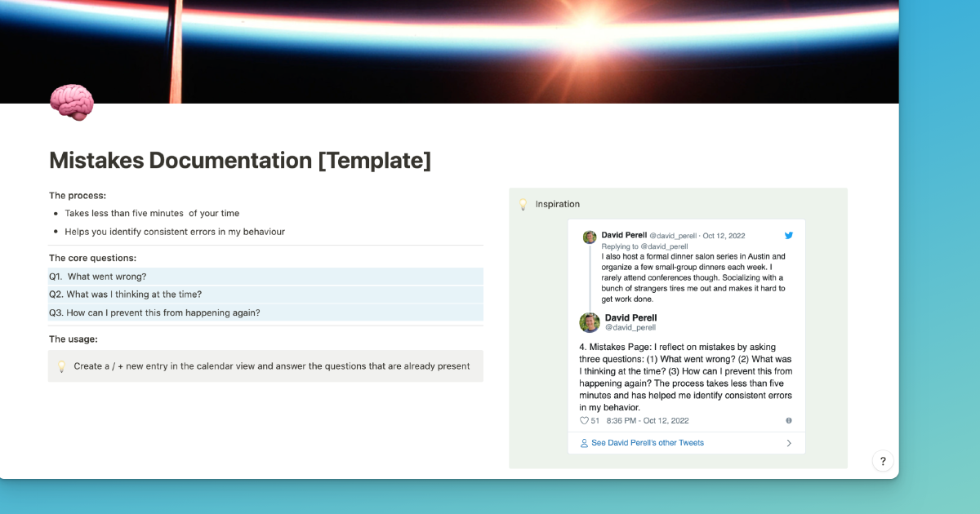Click the bold David Perell author name
Viewport: 980px width, 514px height.
point(630,317)
